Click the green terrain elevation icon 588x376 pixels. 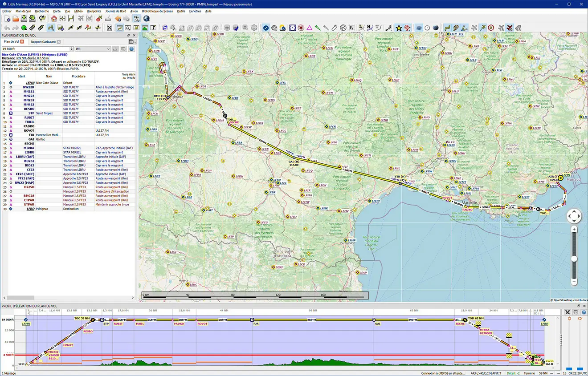[x=145, y=28]
